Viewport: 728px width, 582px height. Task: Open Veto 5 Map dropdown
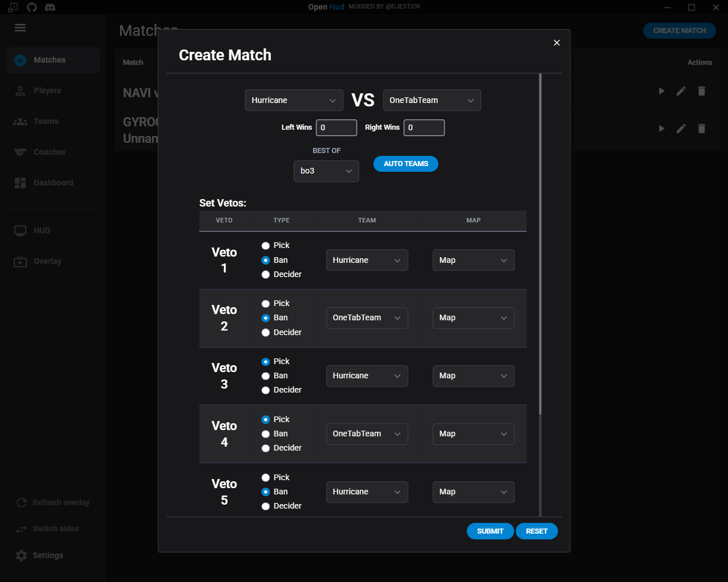tap(474, 492)
